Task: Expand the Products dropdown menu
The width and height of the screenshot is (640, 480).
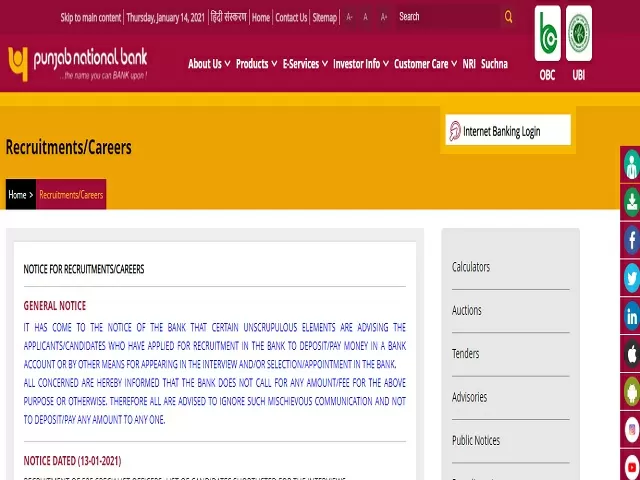Action: click(x=256, y=64)
